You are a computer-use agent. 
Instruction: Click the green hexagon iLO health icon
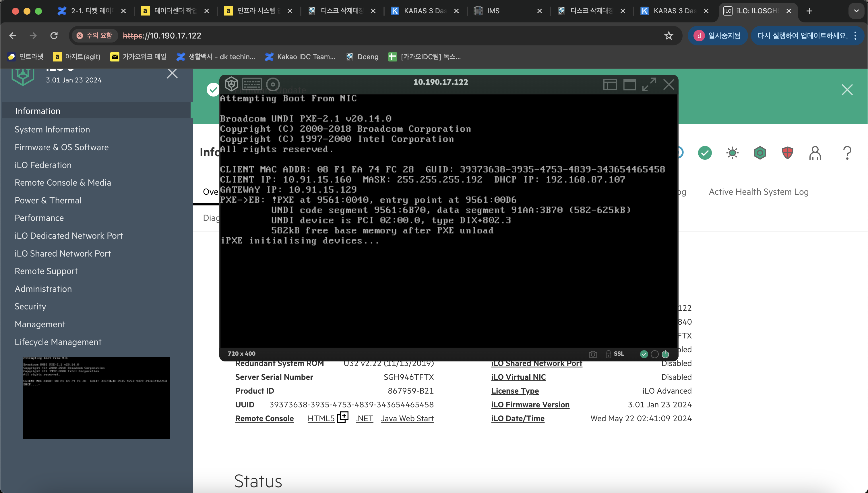tap(760, 153)
